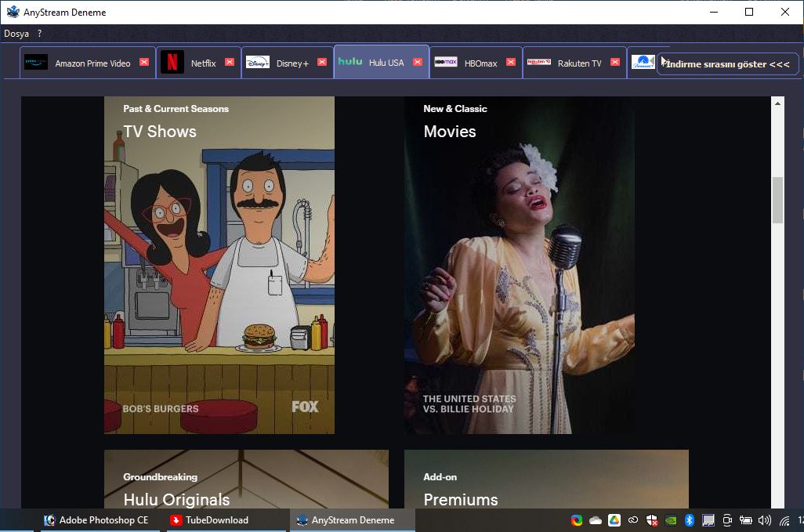Image resolution: width=804 pixels, height=532 pixels.
Task: Open the Add-on Premiums card
Action: click(546, 480)
